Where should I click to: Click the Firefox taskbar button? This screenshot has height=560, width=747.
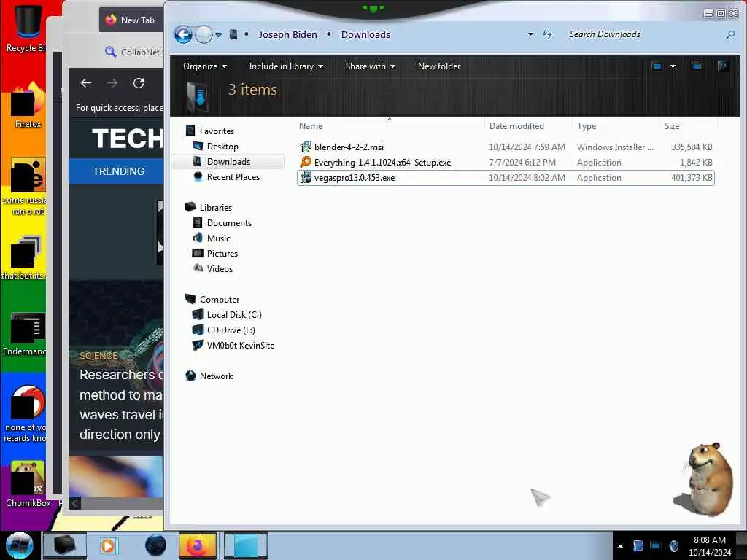pos(198,545)
